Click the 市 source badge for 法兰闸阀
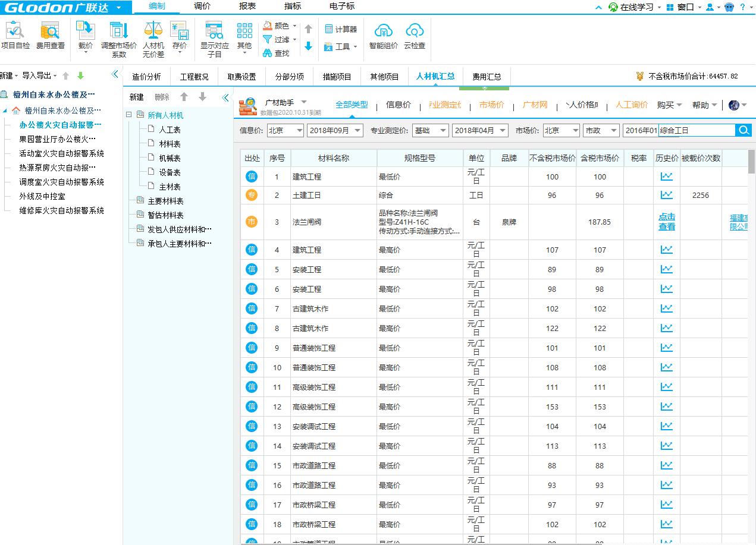This screenshot has height=545, width=756. point(252,222)
